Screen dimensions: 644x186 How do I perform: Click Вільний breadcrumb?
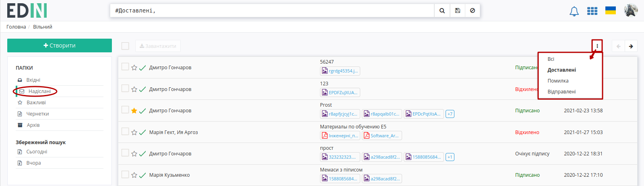point(43,27)
